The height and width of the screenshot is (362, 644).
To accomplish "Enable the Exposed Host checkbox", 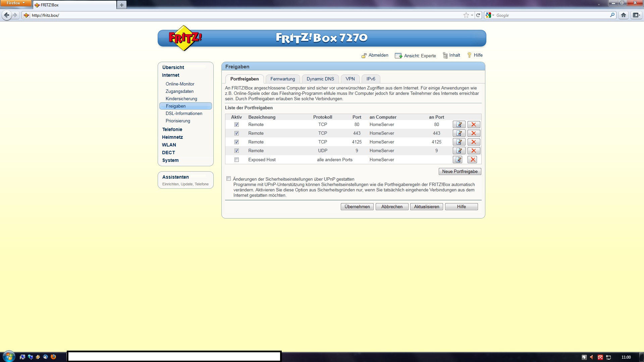I will click(x=236, y=160).
